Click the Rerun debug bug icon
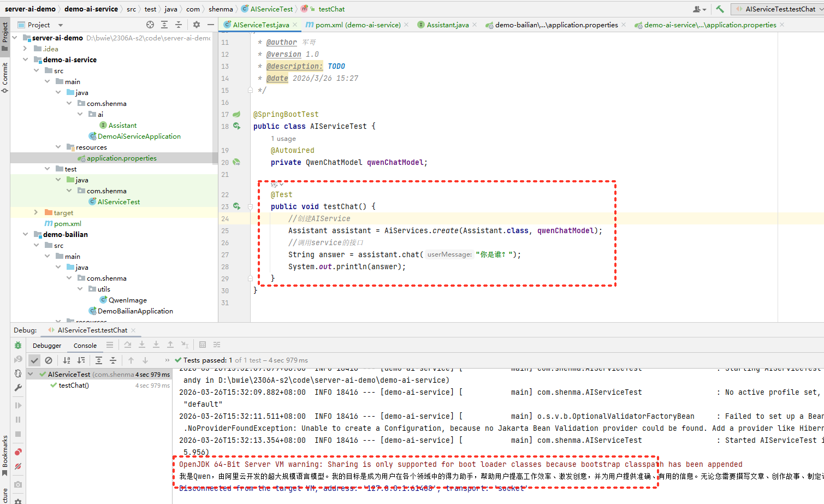Image resolution: width=824 pixels, height=504 pixels. click(18, 345)
